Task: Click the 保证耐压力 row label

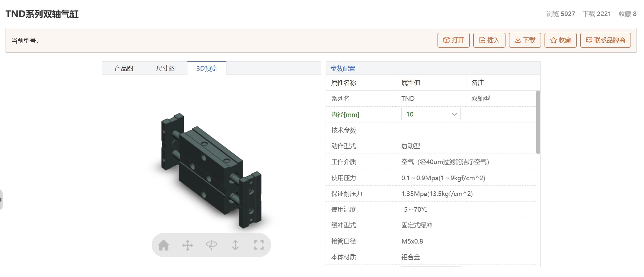Action: [x=347, y=194]
